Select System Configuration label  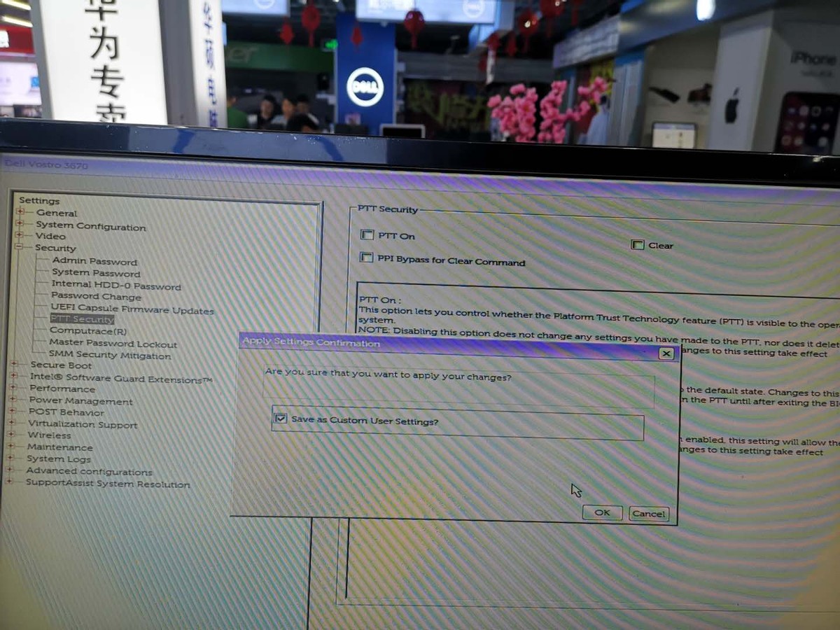click(x=91, y=226)
